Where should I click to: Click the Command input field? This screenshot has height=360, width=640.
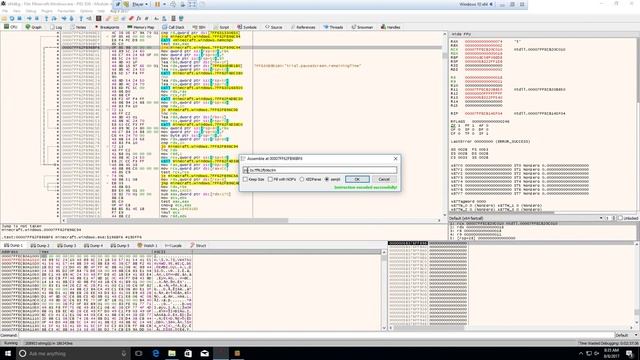(x=316, y=335)
